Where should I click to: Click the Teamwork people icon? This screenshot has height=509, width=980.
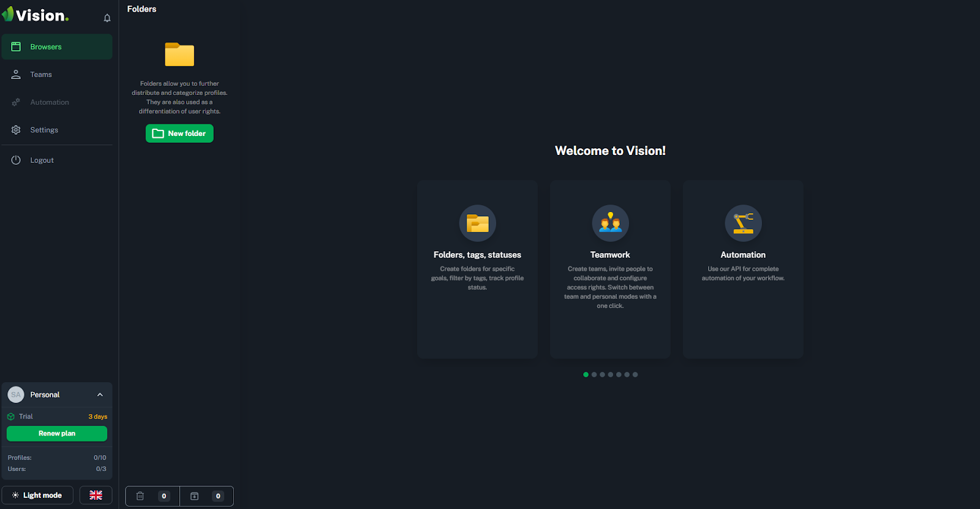point(610,223)
